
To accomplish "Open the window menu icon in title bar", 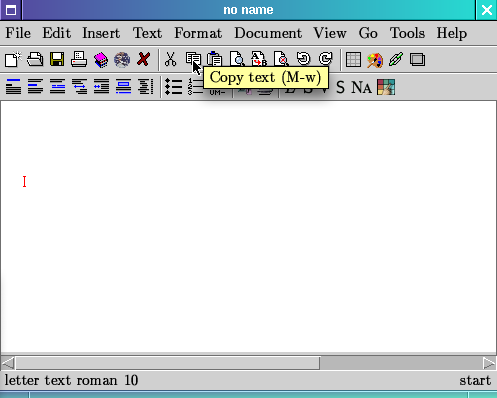I will 11,10.
